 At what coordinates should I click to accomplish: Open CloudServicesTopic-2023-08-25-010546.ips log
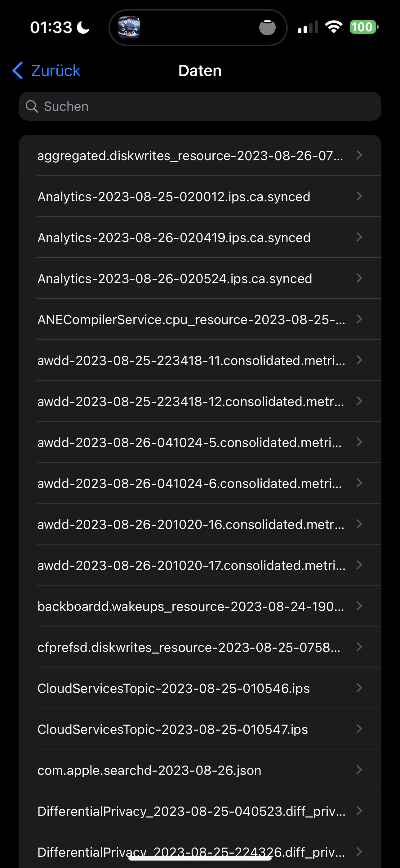[173, 688]
